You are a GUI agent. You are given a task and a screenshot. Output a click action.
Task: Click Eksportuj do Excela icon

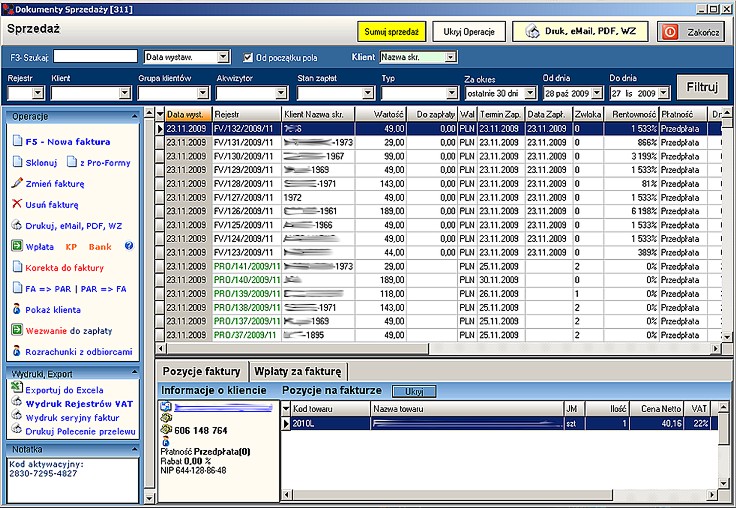tap(17, 392)
